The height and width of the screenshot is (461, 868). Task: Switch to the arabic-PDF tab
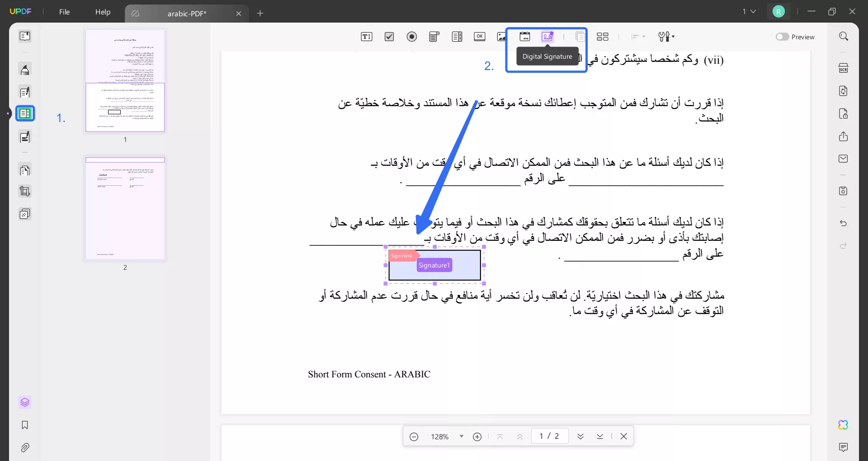187,14
